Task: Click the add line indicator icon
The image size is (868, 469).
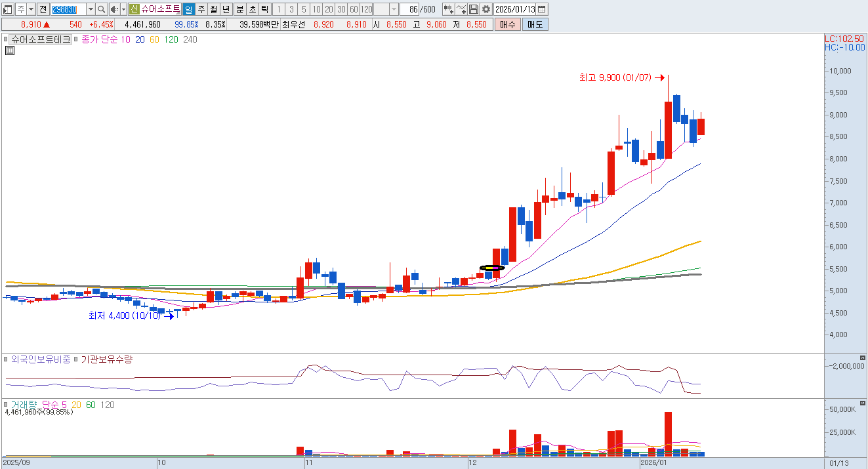Action: pyautogui.click(x=461, y=9)
